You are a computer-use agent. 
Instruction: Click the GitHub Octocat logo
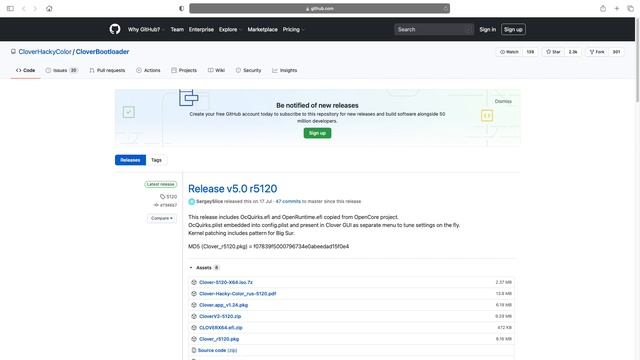(x=115, y=29)
